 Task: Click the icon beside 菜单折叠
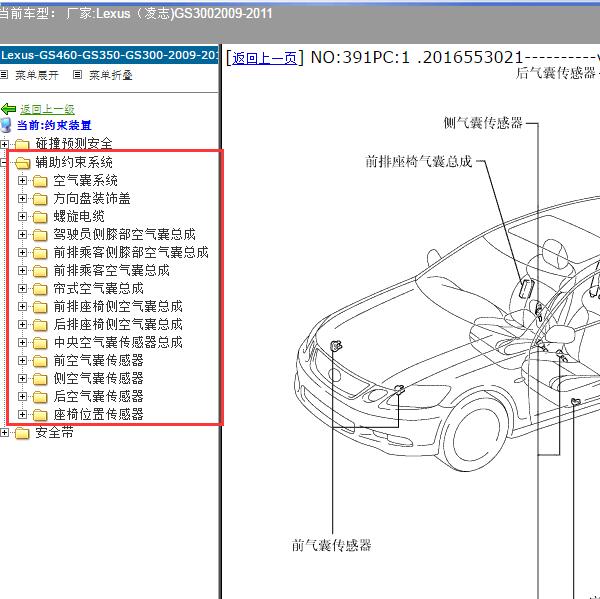pos(77,75)
